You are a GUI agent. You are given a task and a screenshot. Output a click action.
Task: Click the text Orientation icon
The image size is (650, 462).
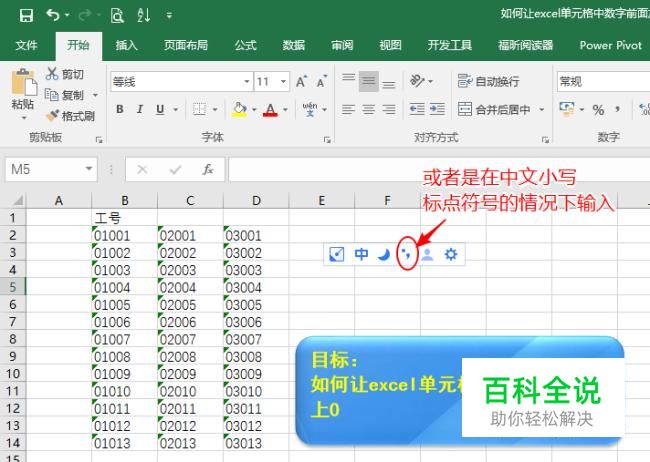417,81
